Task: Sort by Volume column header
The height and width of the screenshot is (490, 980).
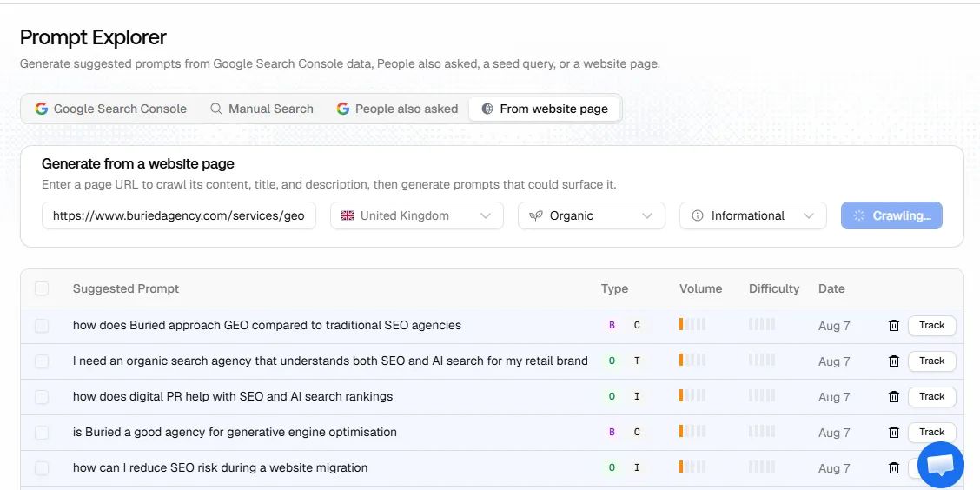Action: point(700,288)
